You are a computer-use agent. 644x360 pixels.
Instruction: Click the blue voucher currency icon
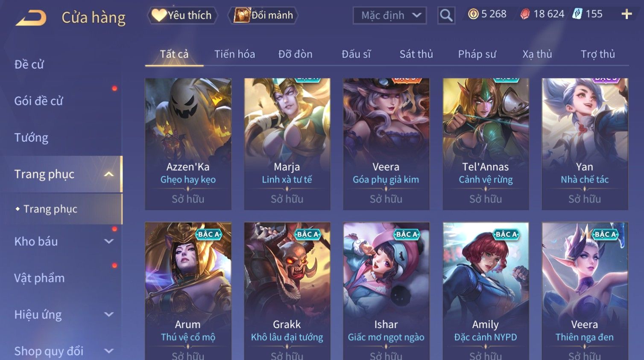tap(577, 14)
